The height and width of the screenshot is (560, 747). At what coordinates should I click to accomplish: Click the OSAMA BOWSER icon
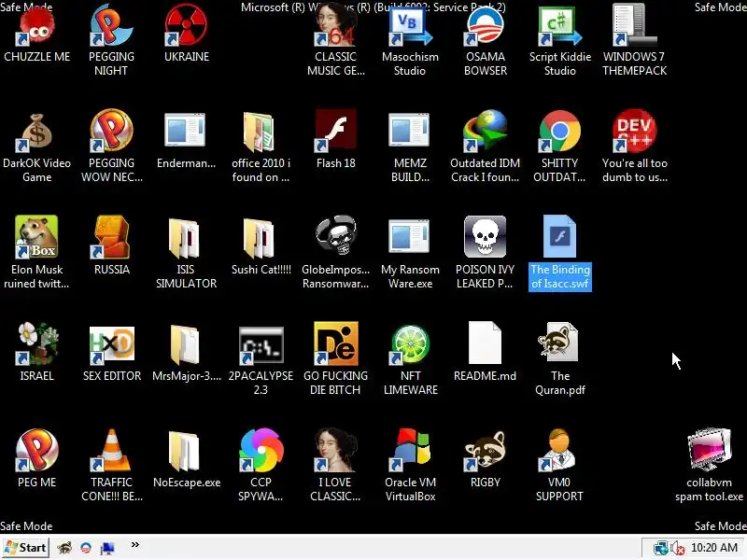pyautogui.click(x=485, y=26)
